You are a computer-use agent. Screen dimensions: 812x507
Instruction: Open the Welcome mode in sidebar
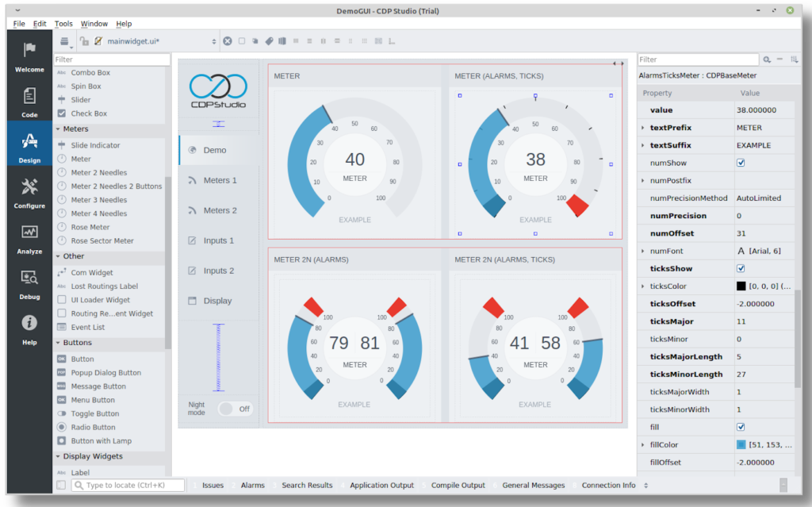point(29,57)
